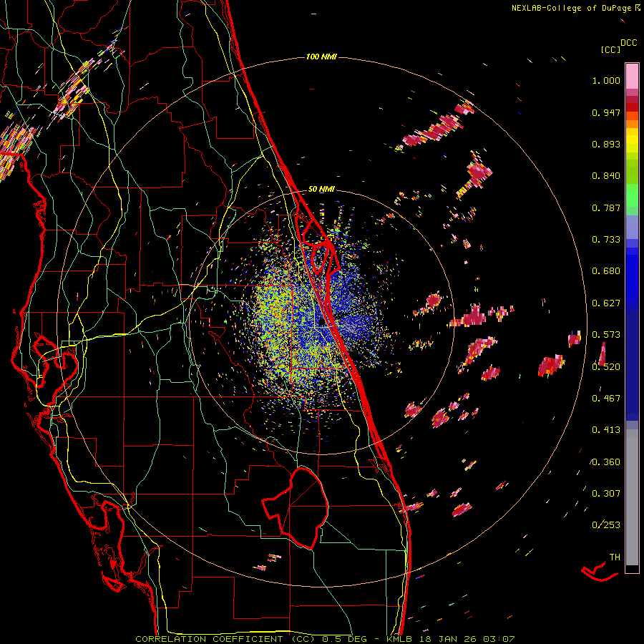Select the 0.893 legend value
This screenshot has width=644, height=644.
click(606, 144)
